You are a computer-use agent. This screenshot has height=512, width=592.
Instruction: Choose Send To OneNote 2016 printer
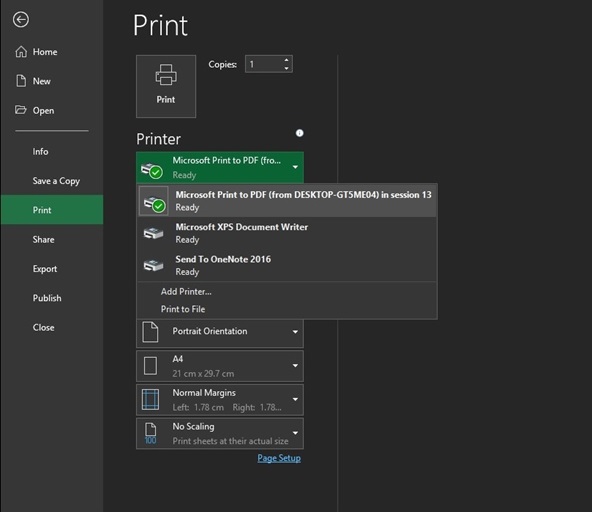(287, 265)
